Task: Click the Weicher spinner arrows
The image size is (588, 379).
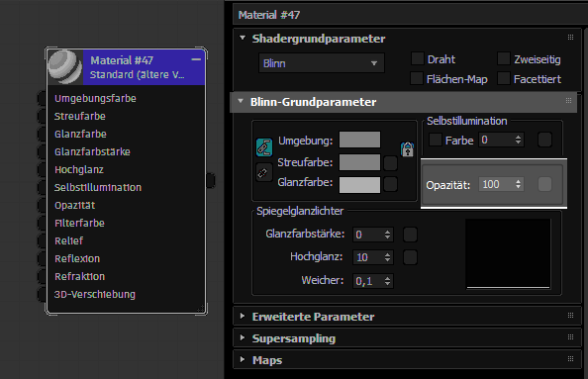Action: (x=387, y=281)
